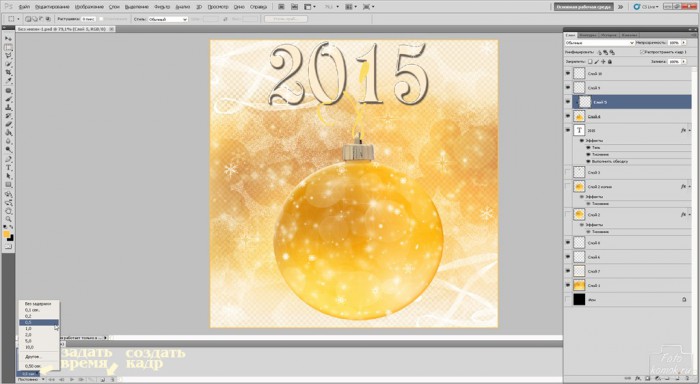Select the Horizontal Type tool

click(x=8, y=168)
